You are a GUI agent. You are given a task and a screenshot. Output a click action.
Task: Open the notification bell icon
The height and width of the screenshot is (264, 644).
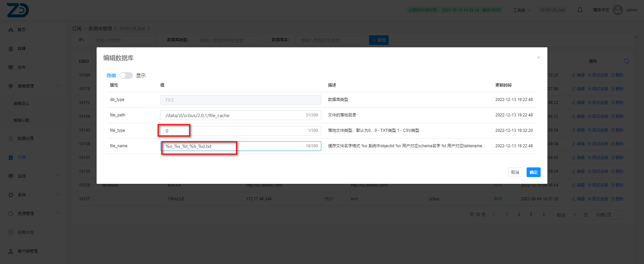[x=580, y=10]
